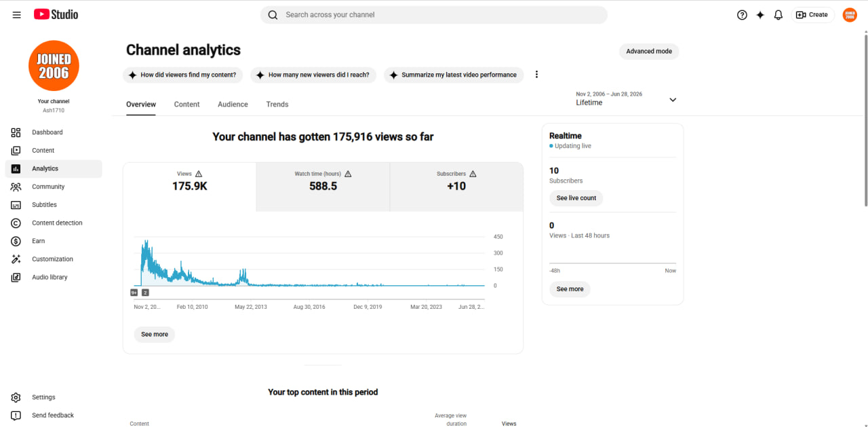Open the notifications bell
Screen dimensions: 868x427
(x=778, y=15)
